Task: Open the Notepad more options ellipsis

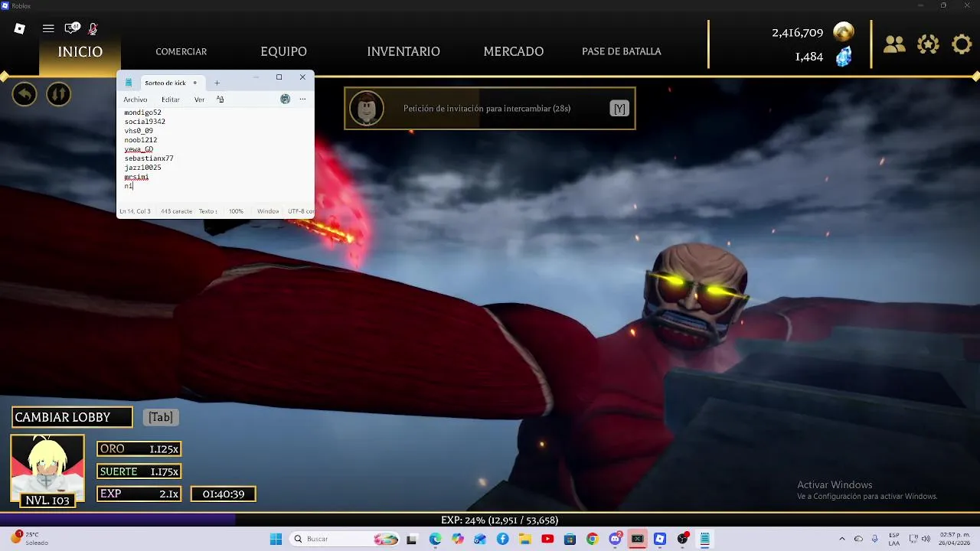Action: (302, 99)
